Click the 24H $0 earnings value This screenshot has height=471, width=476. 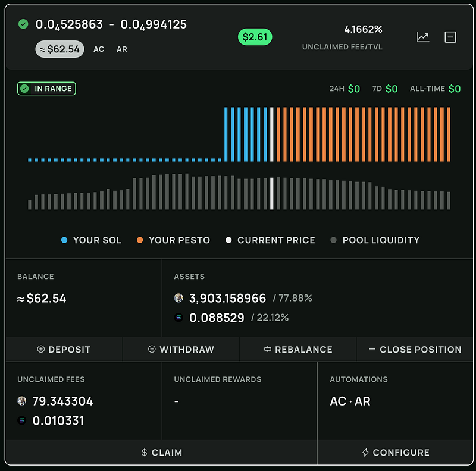[x=354, y=89]
